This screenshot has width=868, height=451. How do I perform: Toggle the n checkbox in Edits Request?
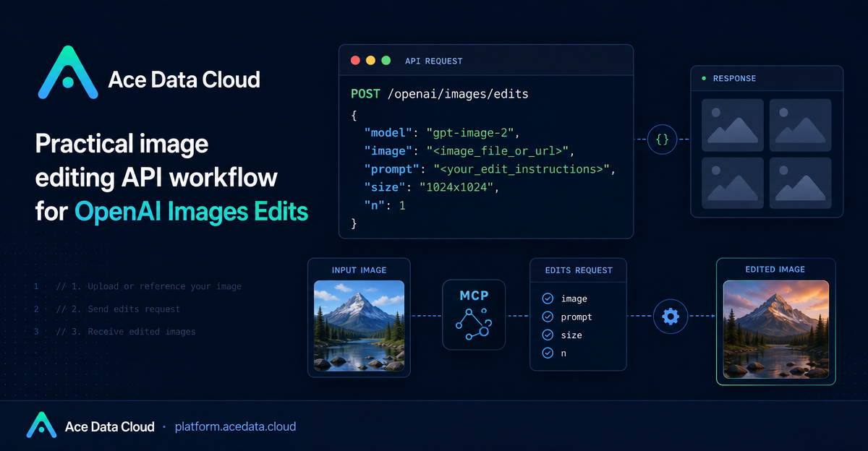(x=548, y=353)
